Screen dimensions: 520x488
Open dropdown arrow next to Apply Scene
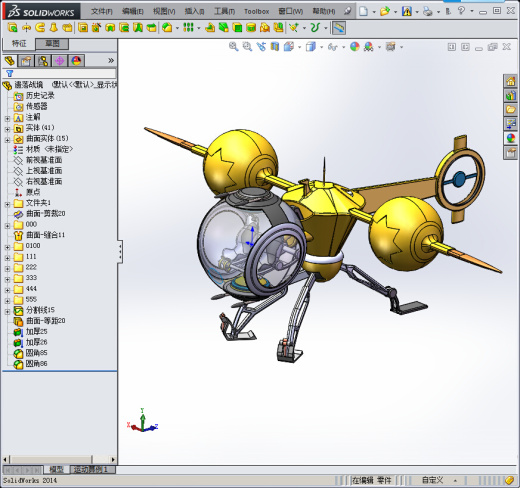(x=379, y=47)
